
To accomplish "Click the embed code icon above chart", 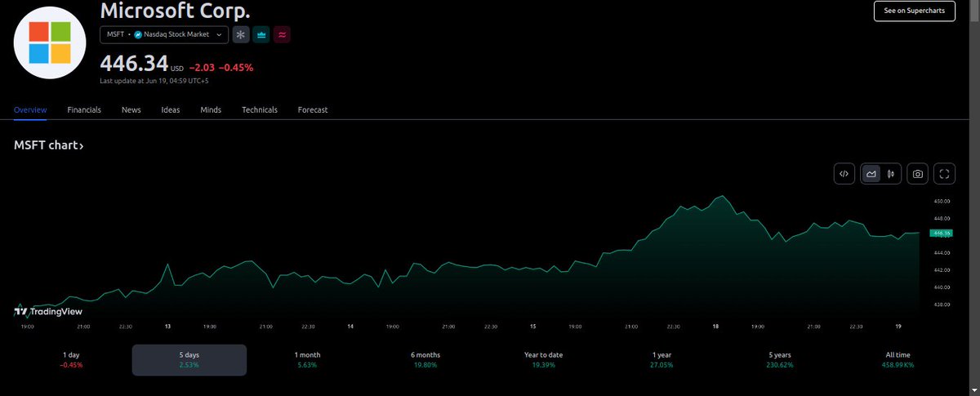I will click(844, 173).
